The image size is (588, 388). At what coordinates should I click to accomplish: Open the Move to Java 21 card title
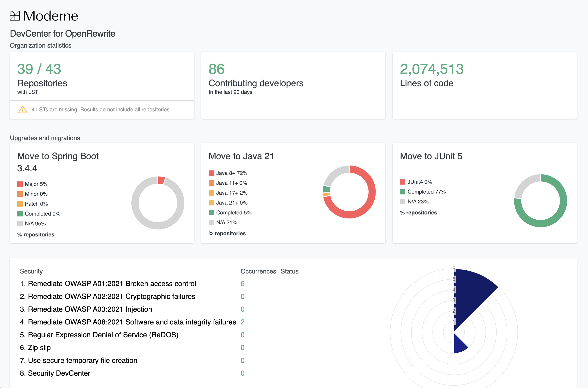point(241,156)
